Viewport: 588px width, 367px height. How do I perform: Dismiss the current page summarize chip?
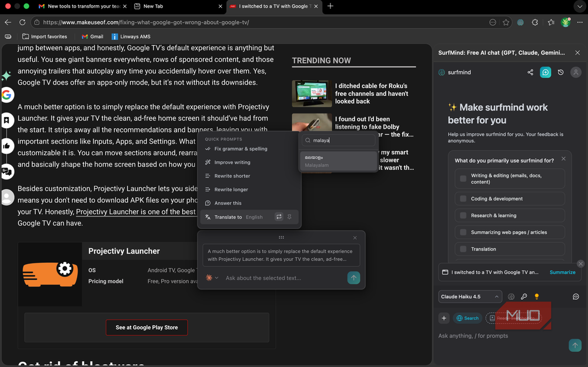coord(580,264)
